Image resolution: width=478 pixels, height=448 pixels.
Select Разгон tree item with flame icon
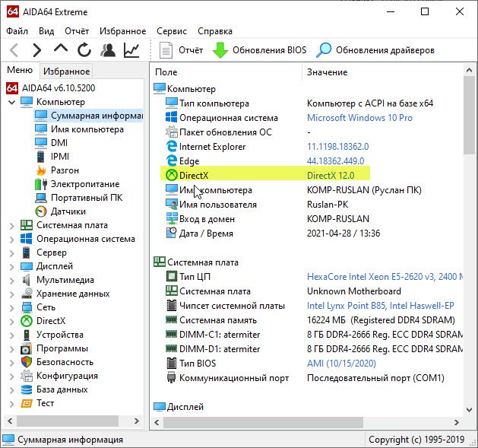(x=57, y=170)
